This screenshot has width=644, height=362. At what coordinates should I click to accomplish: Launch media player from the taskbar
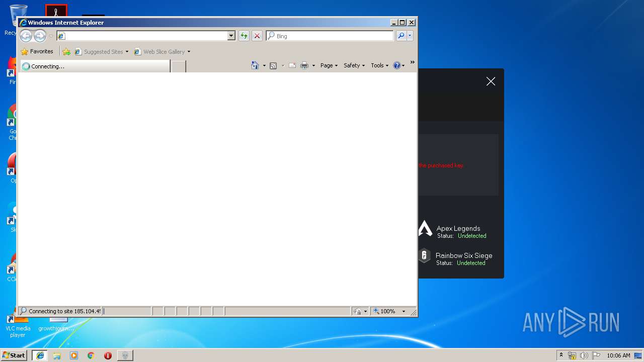[x=74, y=355]
